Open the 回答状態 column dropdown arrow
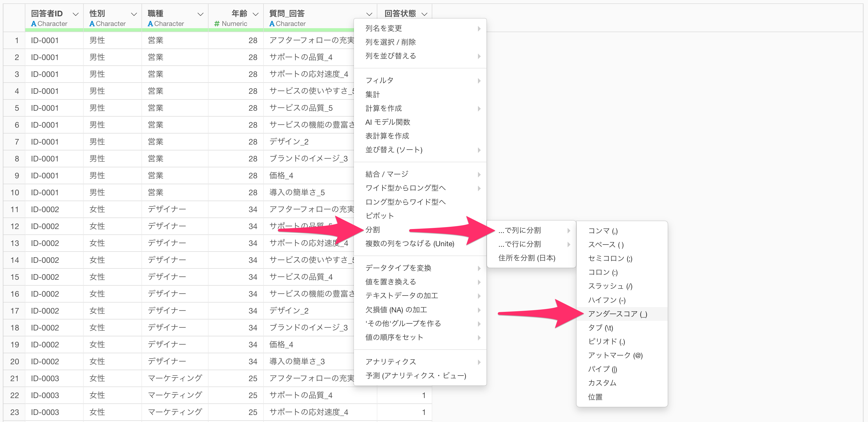 [424, 14]
